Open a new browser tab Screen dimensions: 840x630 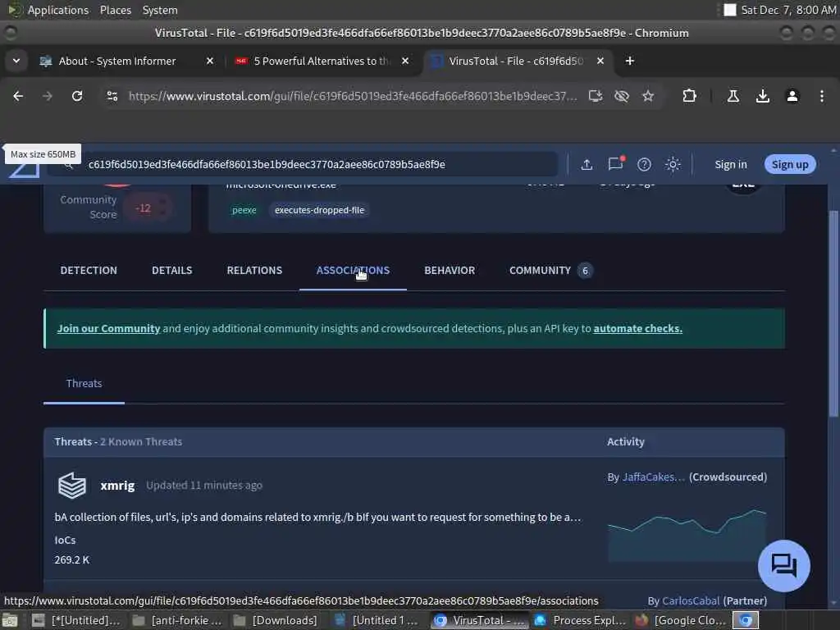pyautogui.click(x=630, y=61)
